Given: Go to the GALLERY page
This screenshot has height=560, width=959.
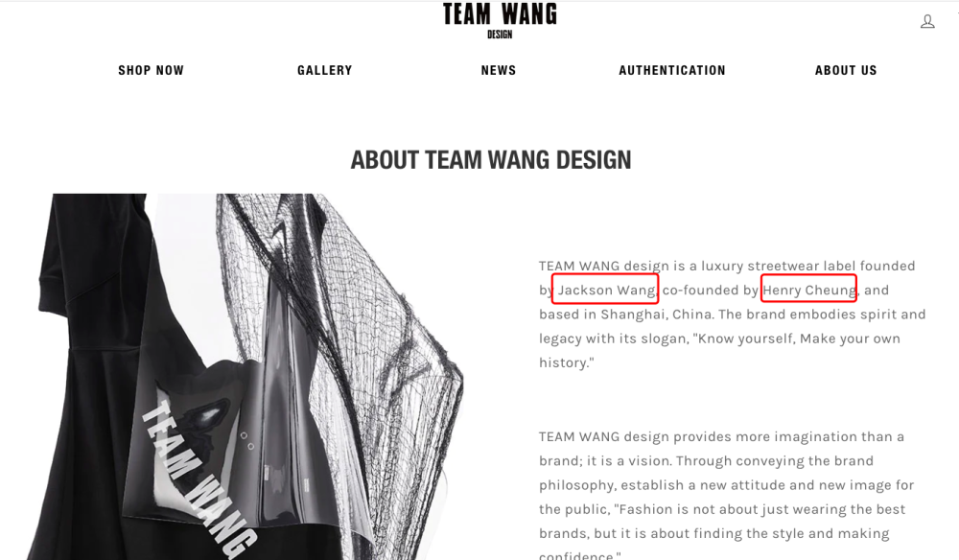Looking at the screenshot, I should tap(325, 70).
